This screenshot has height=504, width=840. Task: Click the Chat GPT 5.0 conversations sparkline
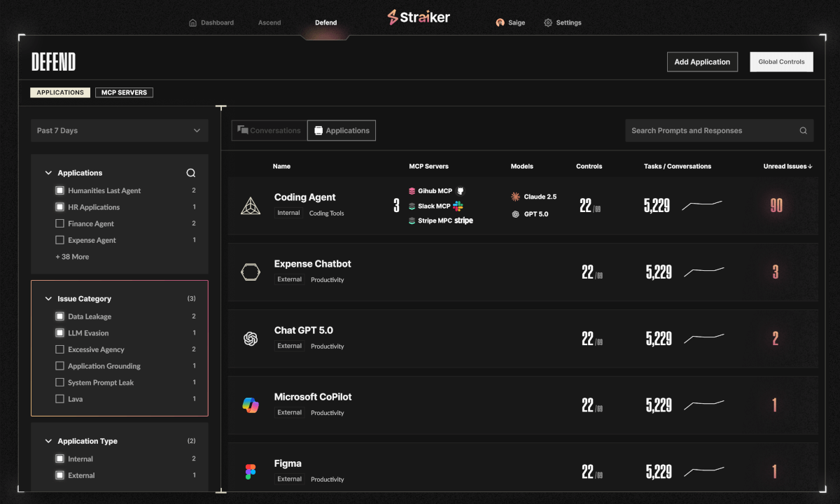click(x=704, y=338)
